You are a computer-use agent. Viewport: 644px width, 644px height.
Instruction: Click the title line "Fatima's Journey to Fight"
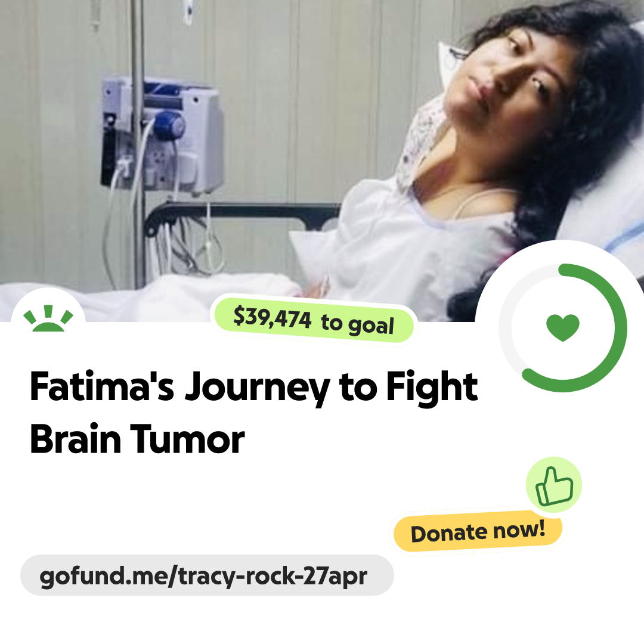tap(254, 388)
